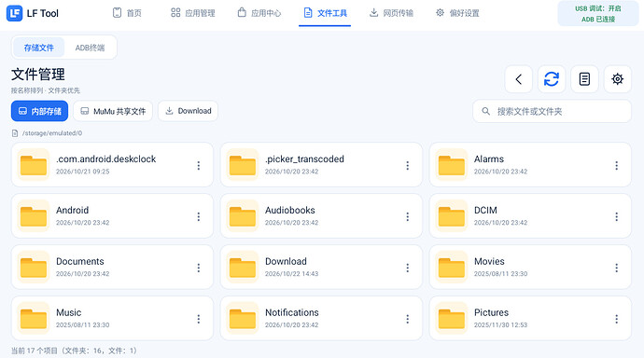Viewport: 644px width, 358px height.
Task: Select the 内部存储 location button
Action: 39,111
